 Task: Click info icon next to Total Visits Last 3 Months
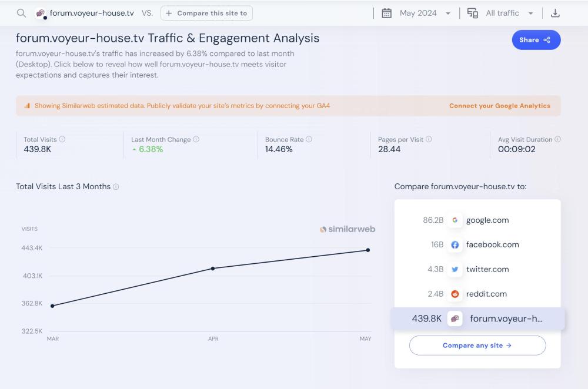pyautogui.click(x=116, y=187)
